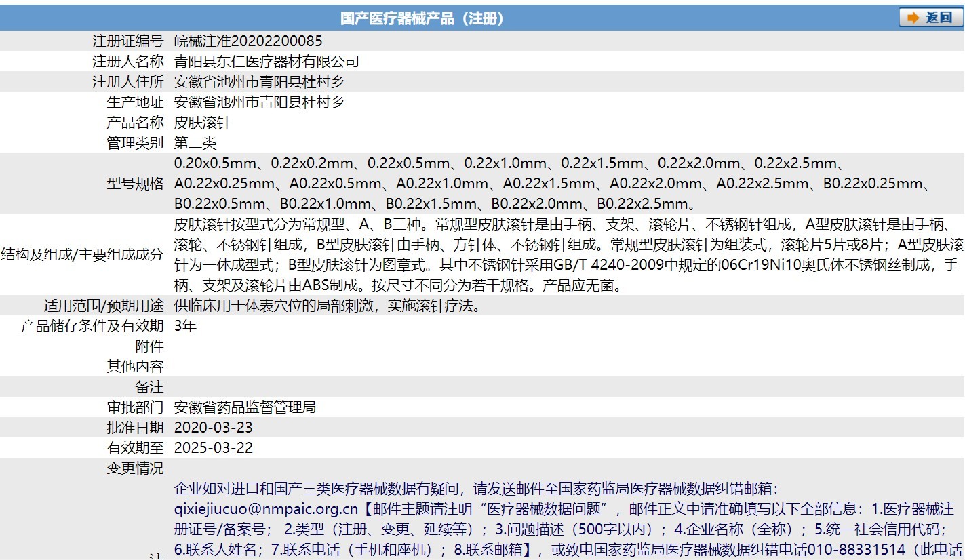965x560 pixels.
Task: Click the 附件 label
Action: point(149,346)
